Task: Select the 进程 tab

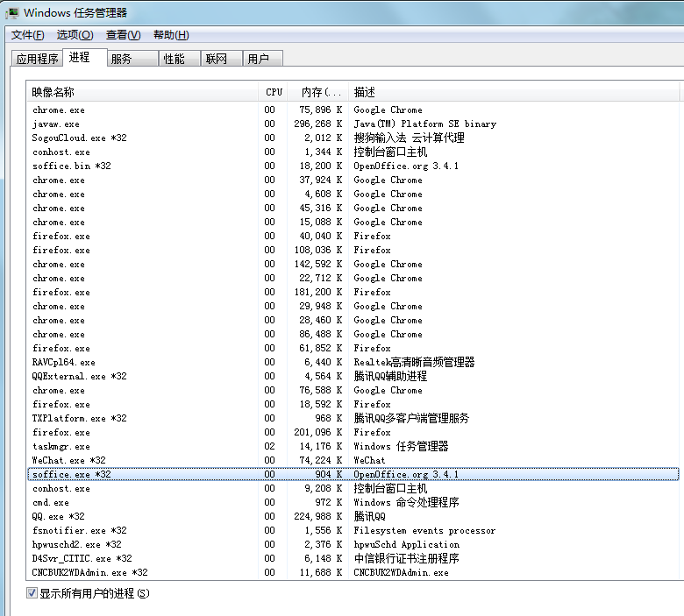Action: click(x=85, y=57)
